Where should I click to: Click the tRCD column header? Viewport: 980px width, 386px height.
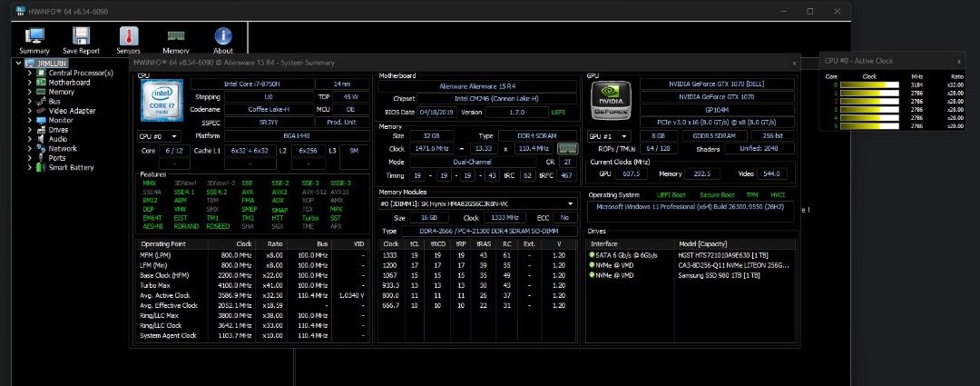click(437, 244)
